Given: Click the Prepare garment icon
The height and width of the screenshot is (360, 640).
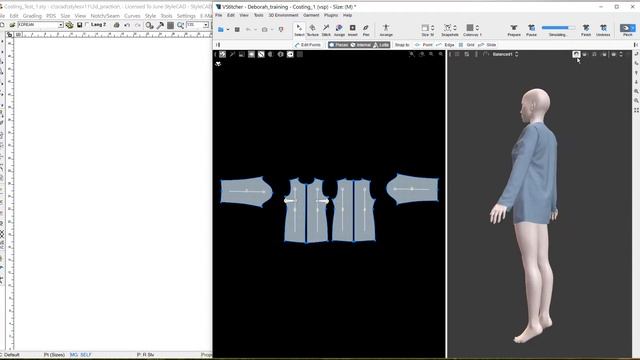Looking at the screenshot, I should tap(514, 29).
